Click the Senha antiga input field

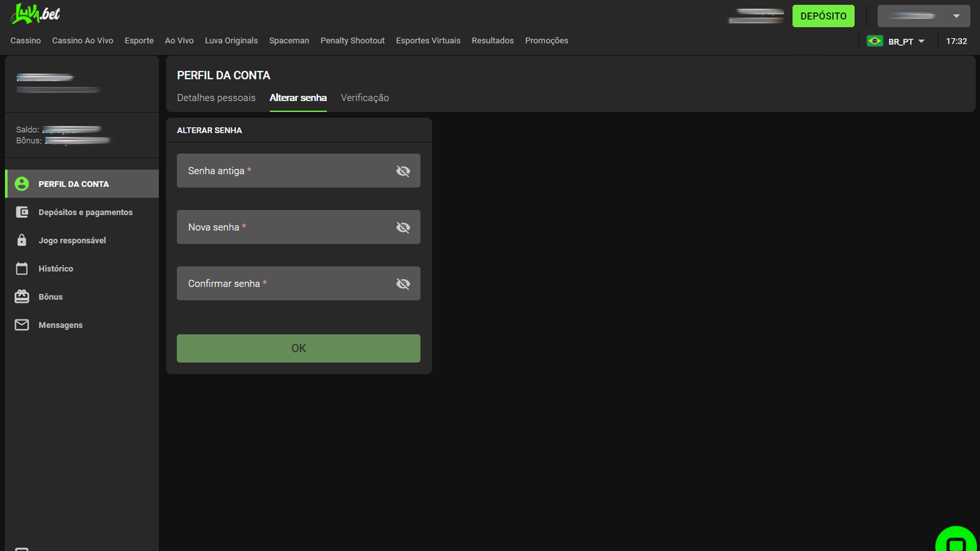pyautogui.click(x=286, y=171)
